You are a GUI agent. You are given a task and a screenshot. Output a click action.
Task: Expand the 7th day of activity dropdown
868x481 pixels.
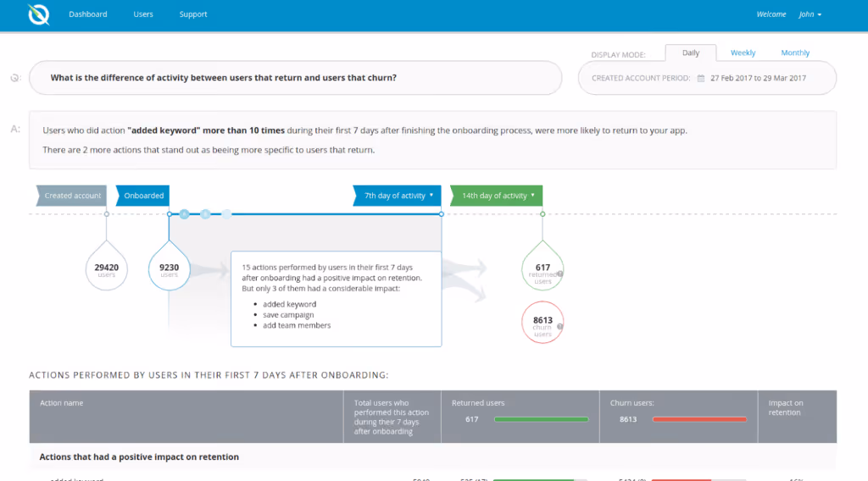[x=398, y=196]
